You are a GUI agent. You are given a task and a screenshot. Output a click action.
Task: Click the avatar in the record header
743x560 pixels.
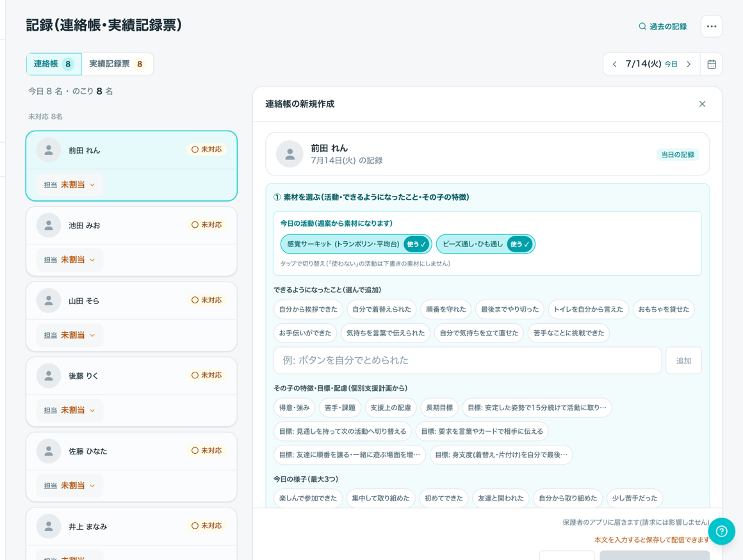[x=290, y=154]
